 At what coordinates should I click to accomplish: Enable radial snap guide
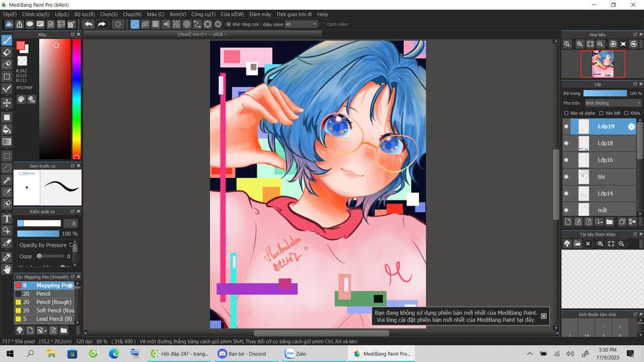176,25
